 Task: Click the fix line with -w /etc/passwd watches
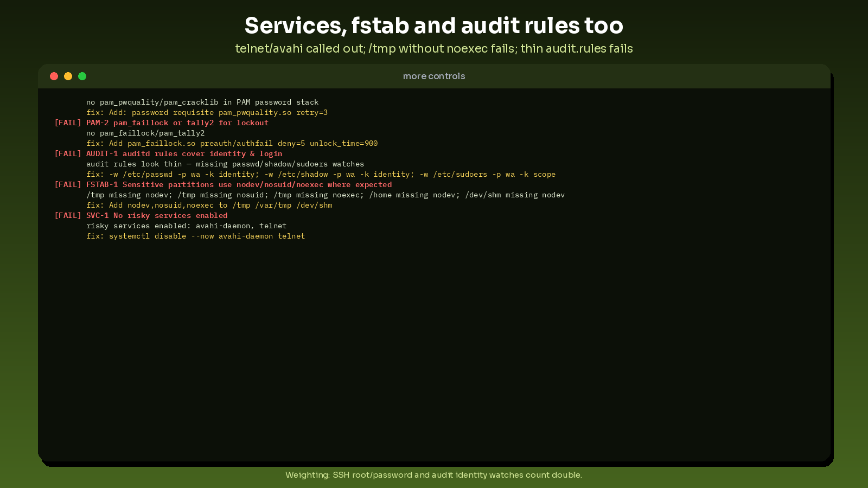[x=321, y=174]
